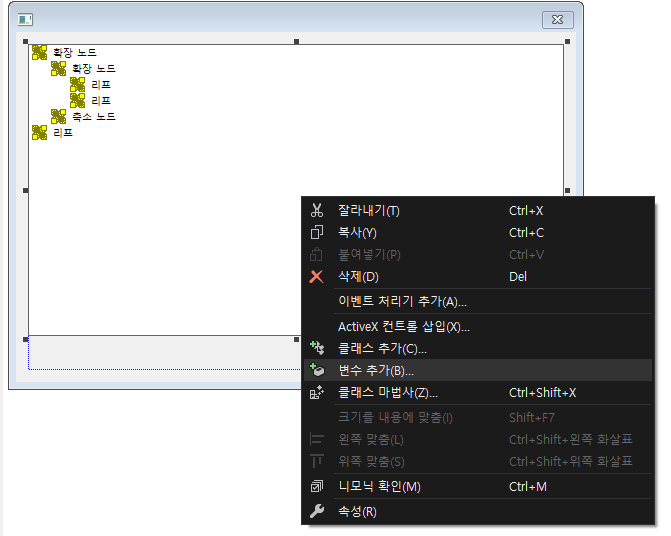Click the dialog title bar application icon
This screenshot has width=671, height=536.
coord(25,19)
